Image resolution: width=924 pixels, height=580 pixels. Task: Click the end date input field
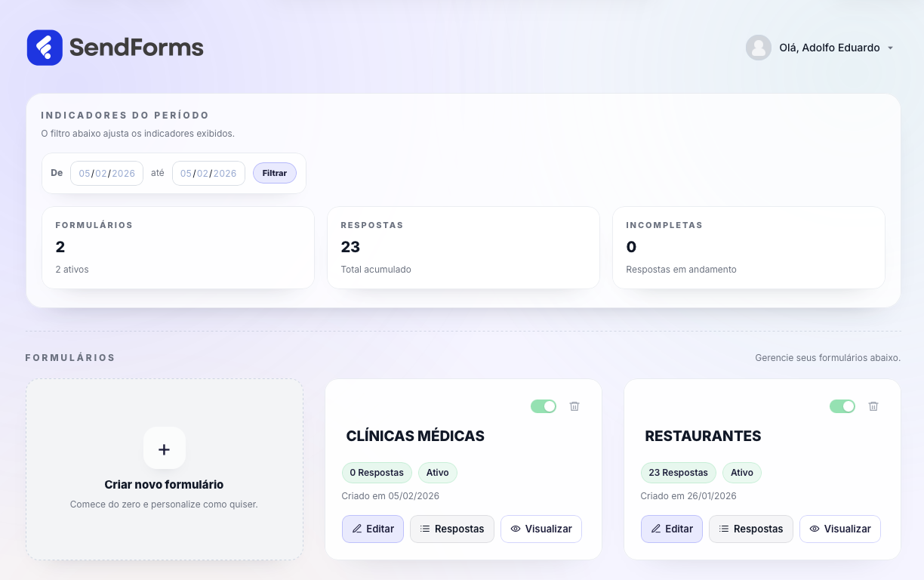tap(208, 173)
